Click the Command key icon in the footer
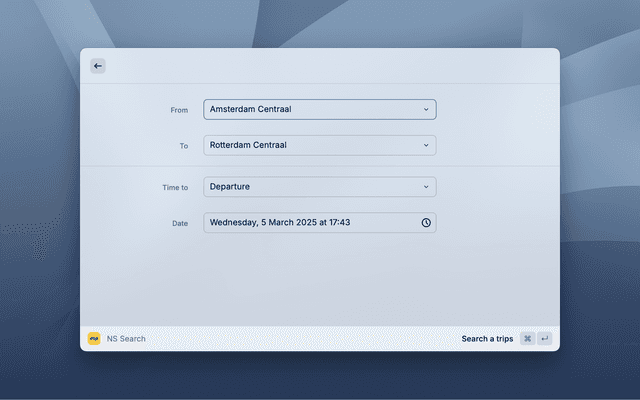The width and height of the screenshot is (640, 400). (527, 339)
